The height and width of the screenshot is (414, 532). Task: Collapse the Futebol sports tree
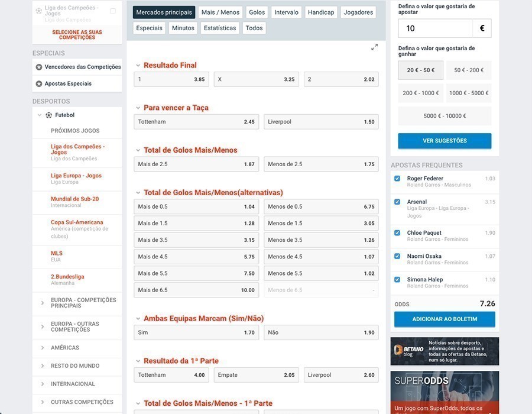[x=40, y=115]
